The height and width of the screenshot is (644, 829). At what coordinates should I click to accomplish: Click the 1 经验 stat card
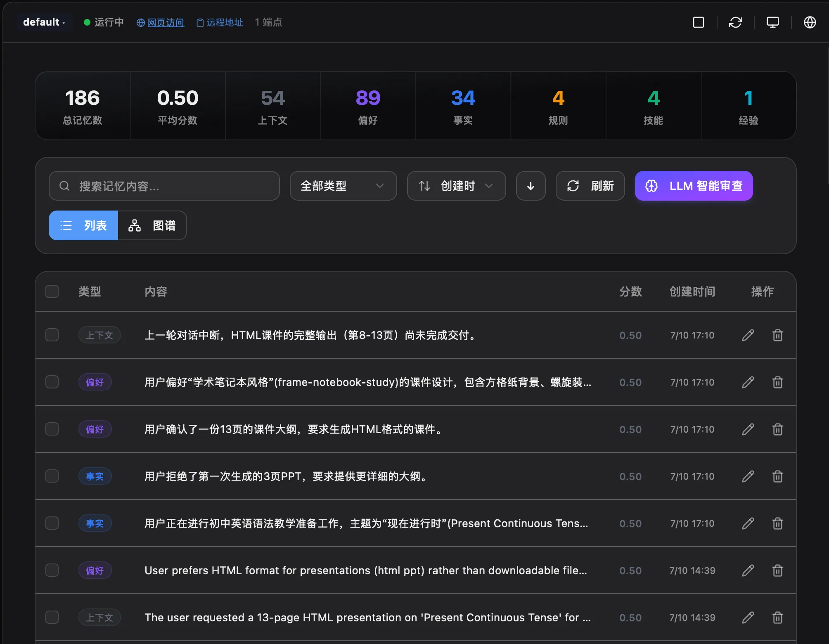(x=748, y=106)
